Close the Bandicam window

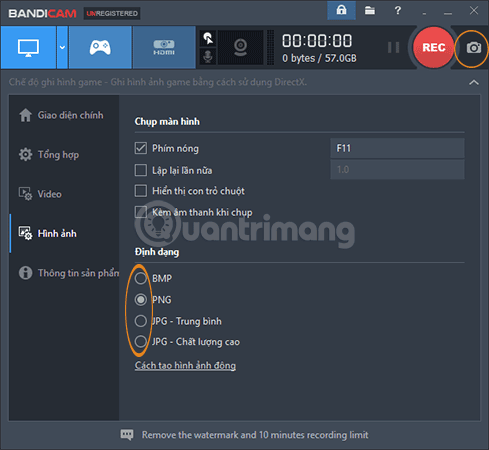click(474, 11)
